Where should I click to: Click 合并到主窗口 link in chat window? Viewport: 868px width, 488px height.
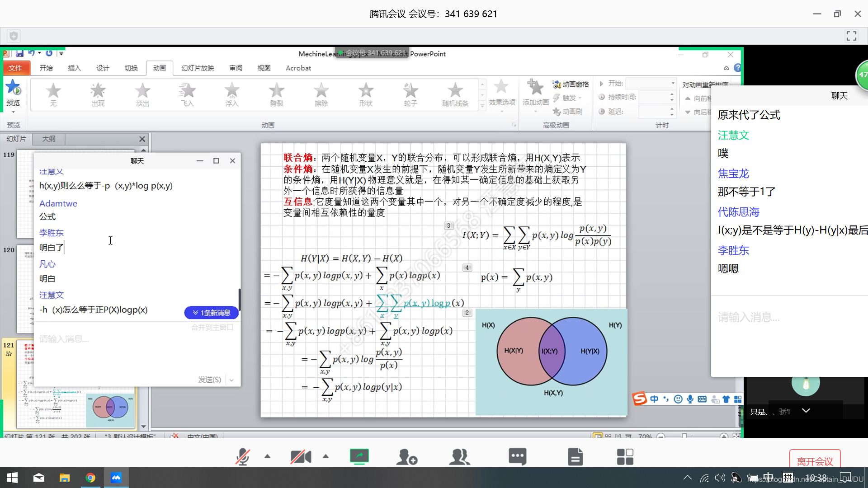212,327
